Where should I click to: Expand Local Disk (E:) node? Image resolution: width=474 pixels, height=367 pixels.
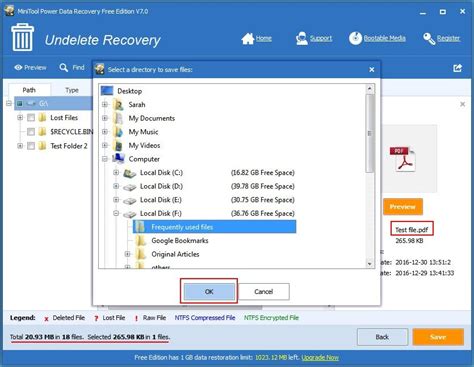[116, 200]
